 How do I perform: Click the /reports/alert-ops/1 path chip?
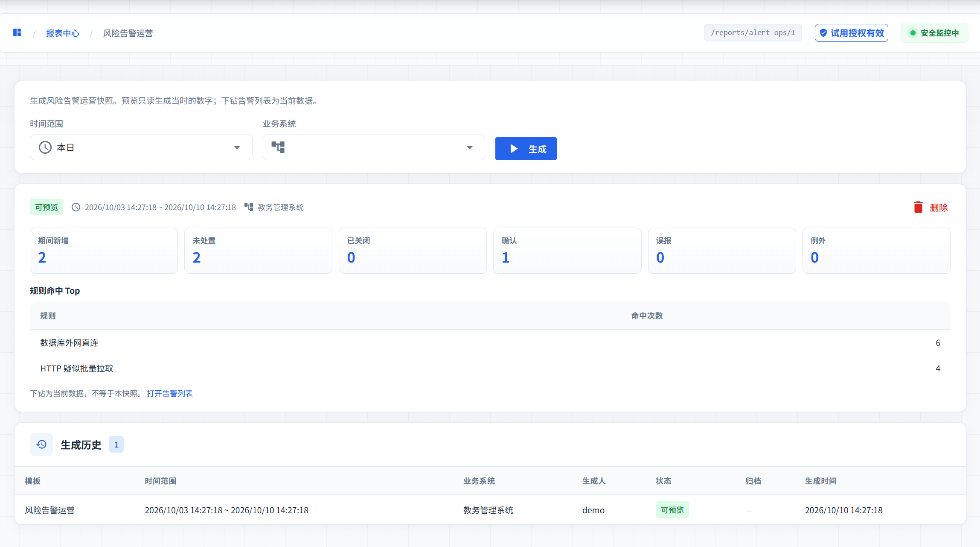[753, 33]
